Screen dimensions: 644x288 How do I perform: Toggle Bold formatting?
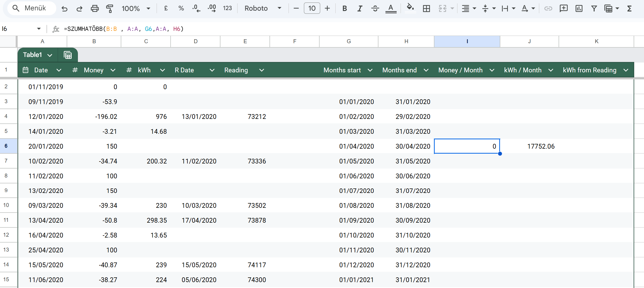tap(345, 8)
